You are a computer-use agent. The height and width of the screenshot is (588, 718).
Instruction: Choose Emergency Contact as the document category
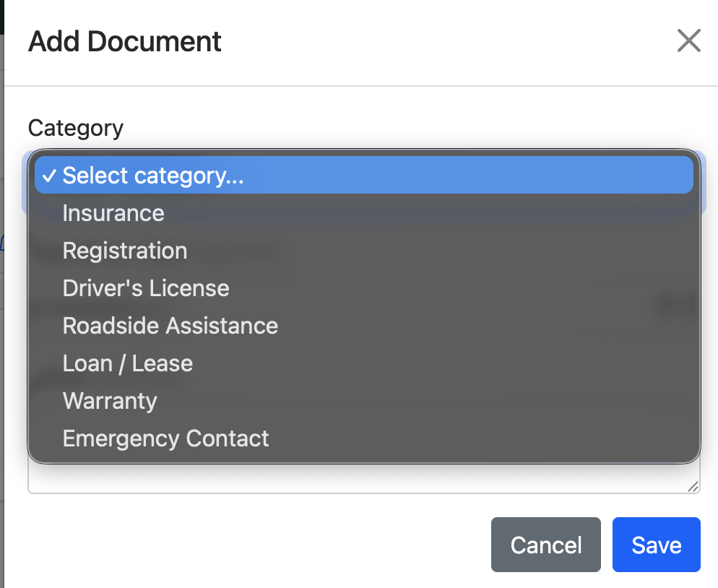[x=165, y=438]
